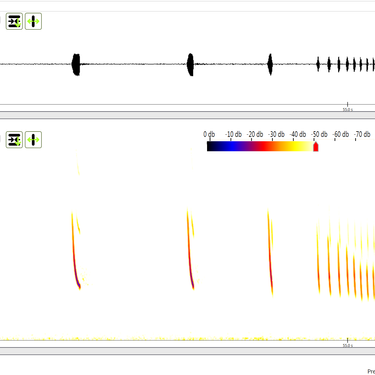Screen dimensions: 375x375
Task: Click the second sweep call in spectrogram
Action: (x=191, y=249)
